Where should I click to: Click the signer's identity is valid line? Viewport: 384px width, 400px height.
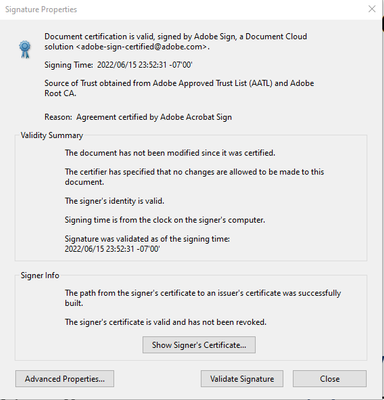[114, 201]
